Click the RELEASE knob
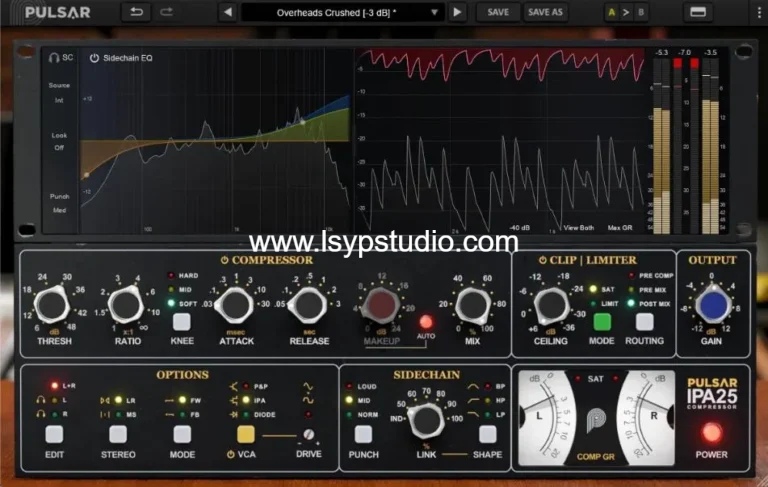This screenshot has width=768, height=487. pos(309,305)
